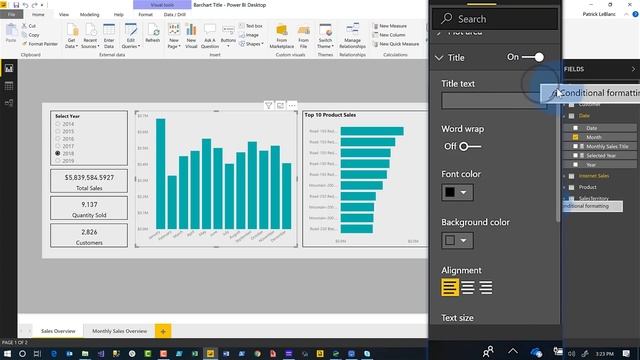Collapse the Date table in Fields

(565, 116)
